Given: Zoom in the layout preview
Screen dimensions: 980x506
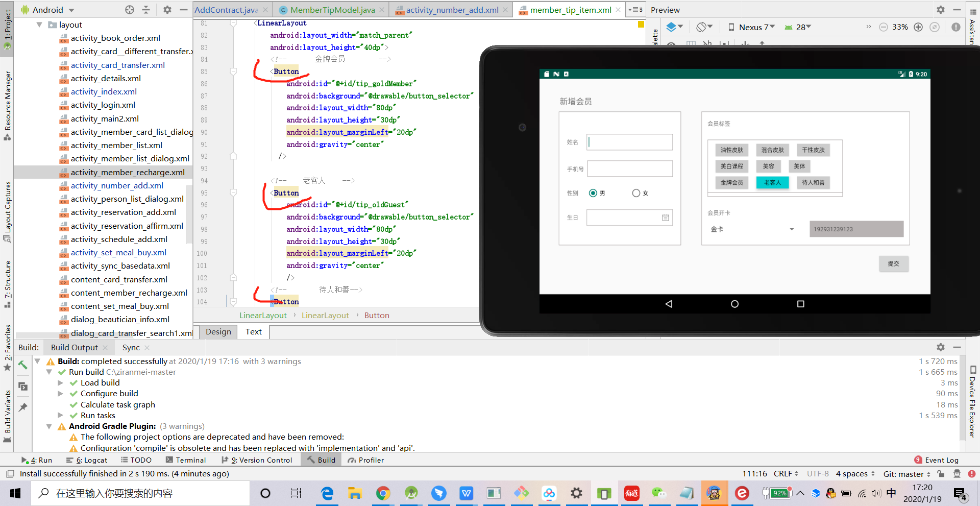Looking at the screenshot, I should pyautogui.click(x=918, y=27).
